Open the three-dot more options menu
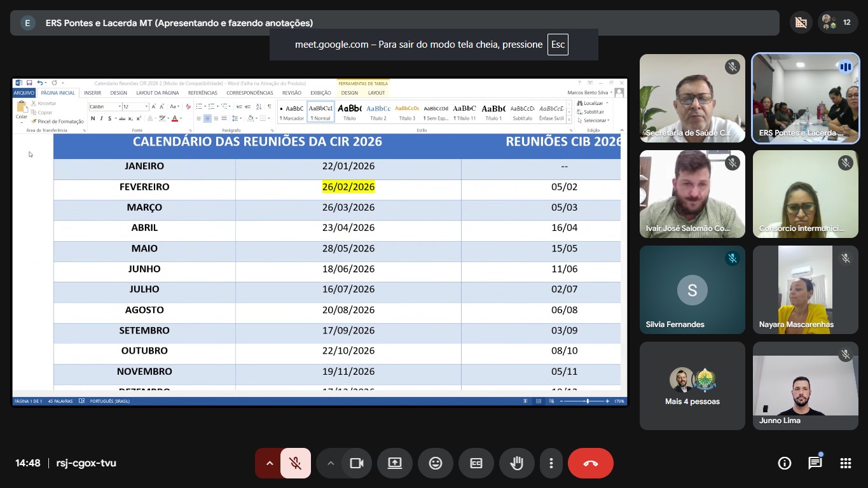This screenshot has width=868, height=488. [x=551, y=463]
